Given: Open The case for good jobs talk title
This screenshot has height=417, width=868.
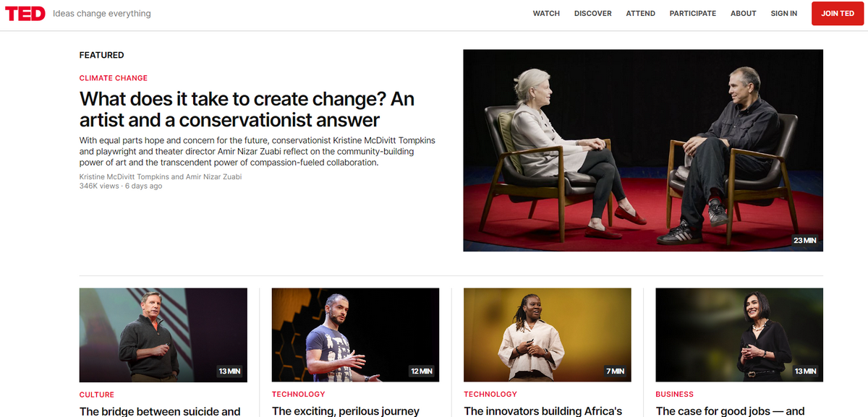Looking at the screenshot, I should pos(731,410).
